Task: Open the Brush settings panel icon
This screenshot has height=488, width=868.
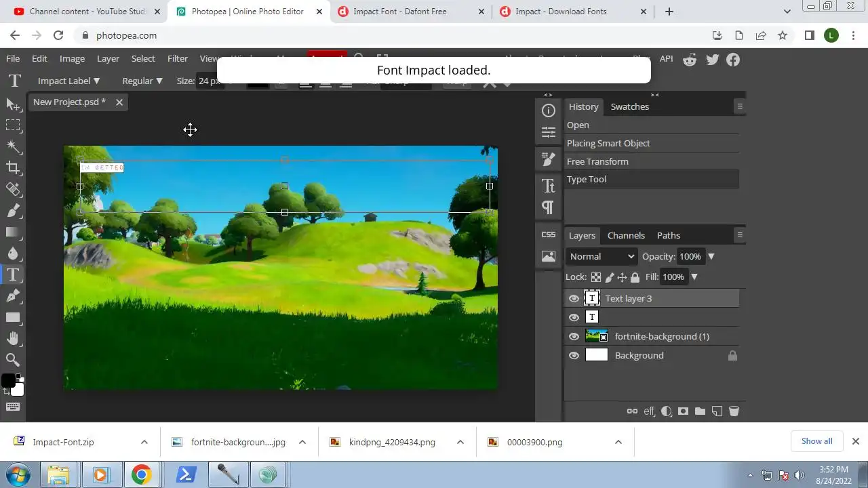Action: click(549, 159)
